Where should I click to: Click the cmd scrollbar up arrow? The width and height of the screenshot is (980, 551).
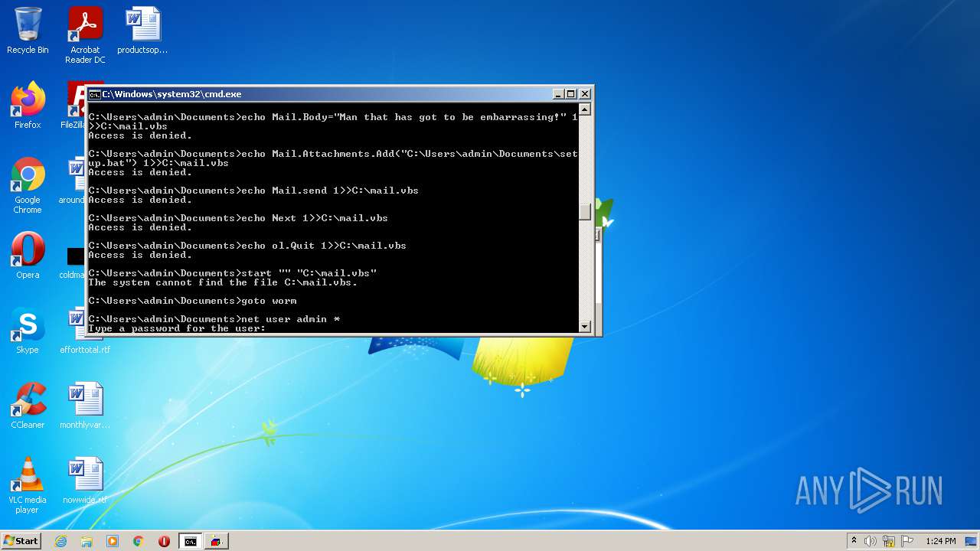pyautogui.click(x=585, y=109)
